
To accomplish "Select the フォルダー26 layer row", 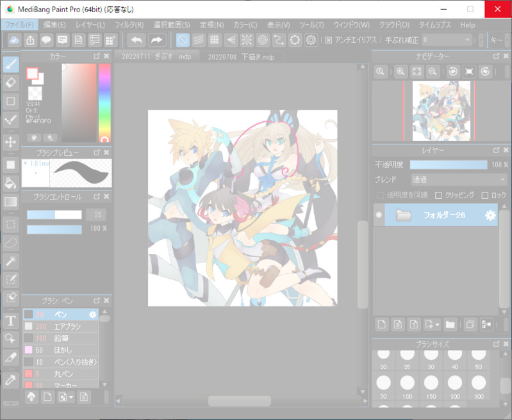I will click(x=436, y=215).
